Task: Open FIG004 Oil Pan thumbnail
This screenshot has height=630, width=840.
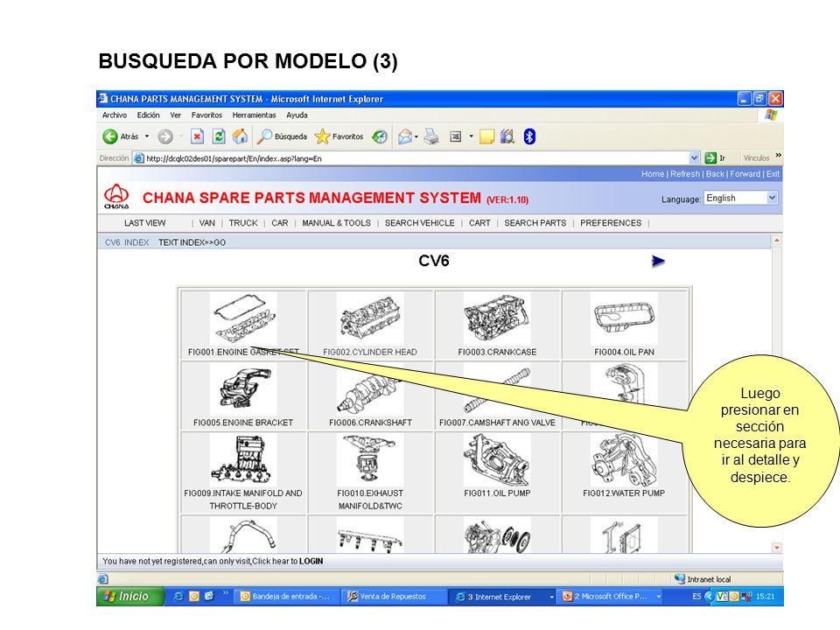Action: [x=624, y=319]
